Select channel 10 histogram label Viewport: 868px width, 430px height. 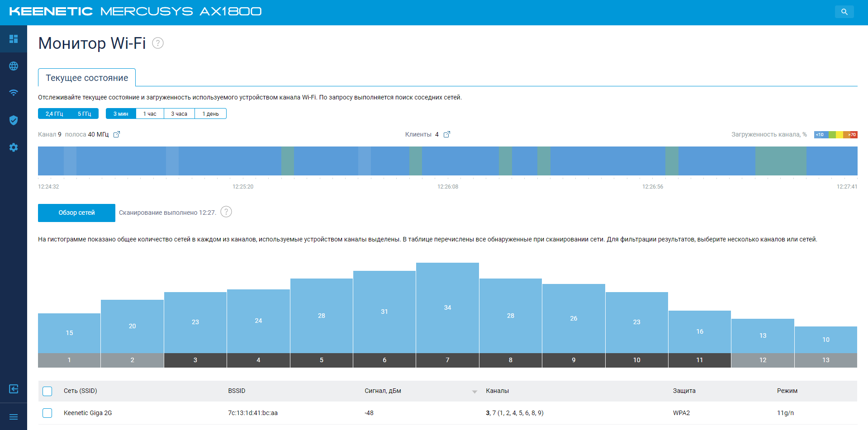point(637,360)
